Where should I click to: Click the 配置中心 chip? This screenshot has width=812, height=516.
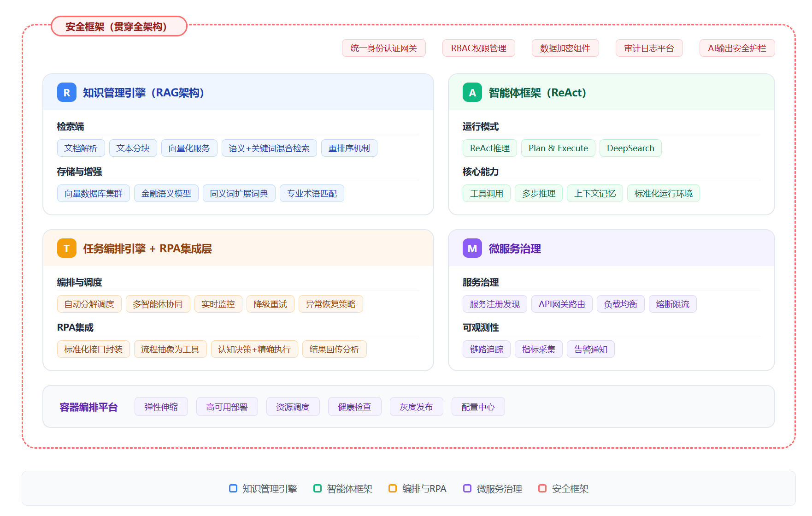478,406
